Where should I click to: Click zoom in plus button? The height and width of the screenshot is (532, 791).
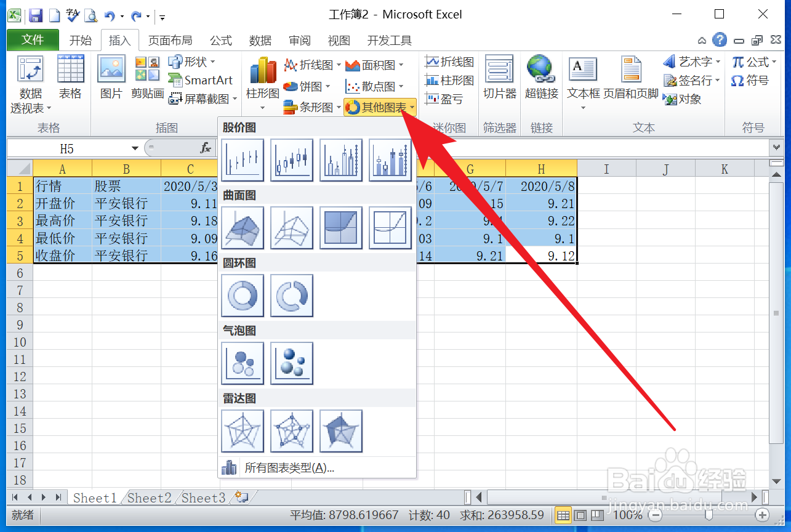763,515
